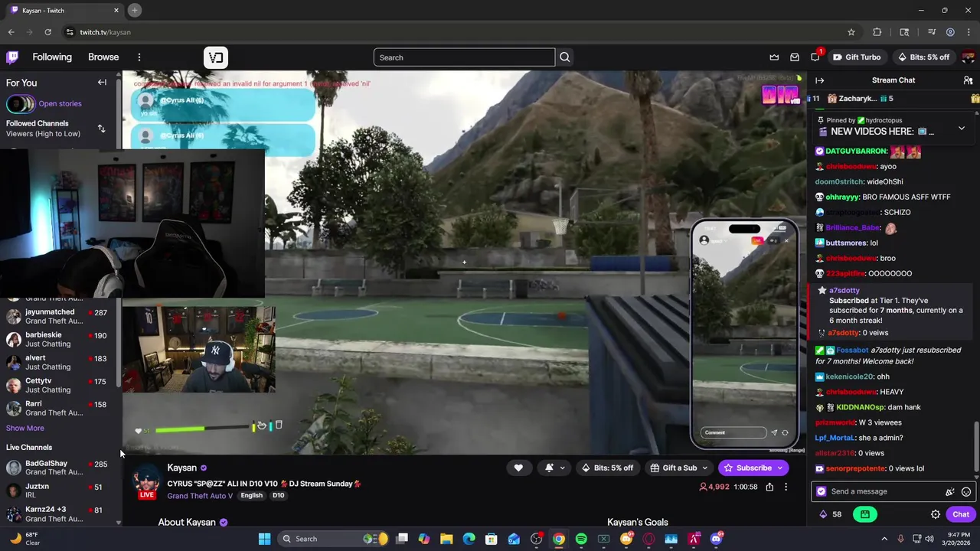Click the Twitch search input field
Screen dimensions: 980x551
coord(464,57)
